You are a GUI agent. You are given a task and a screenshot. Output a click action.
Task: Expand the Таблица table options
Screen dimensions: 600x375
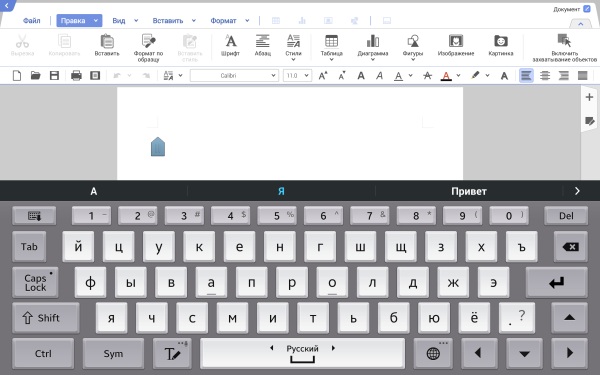point(331,47)
